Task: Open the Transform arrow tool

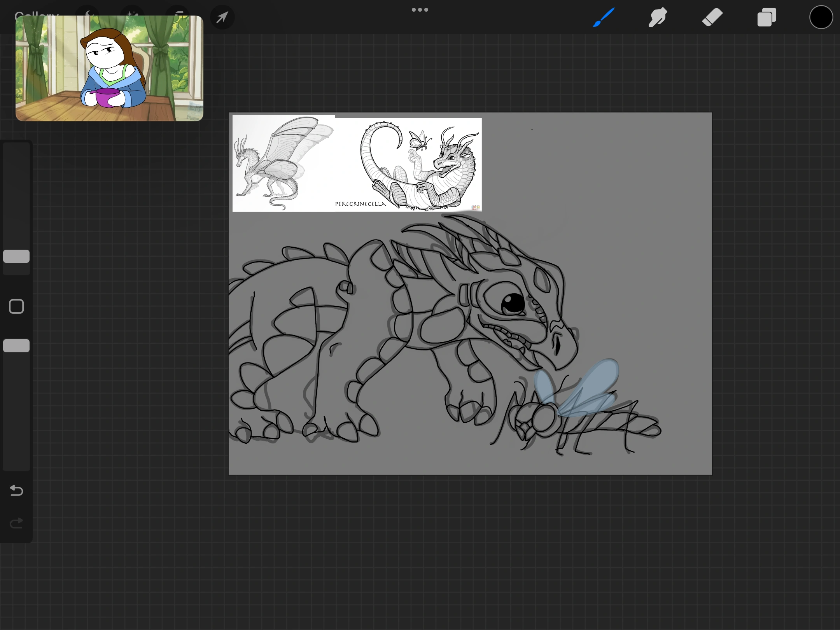Action: click(222, 17)
